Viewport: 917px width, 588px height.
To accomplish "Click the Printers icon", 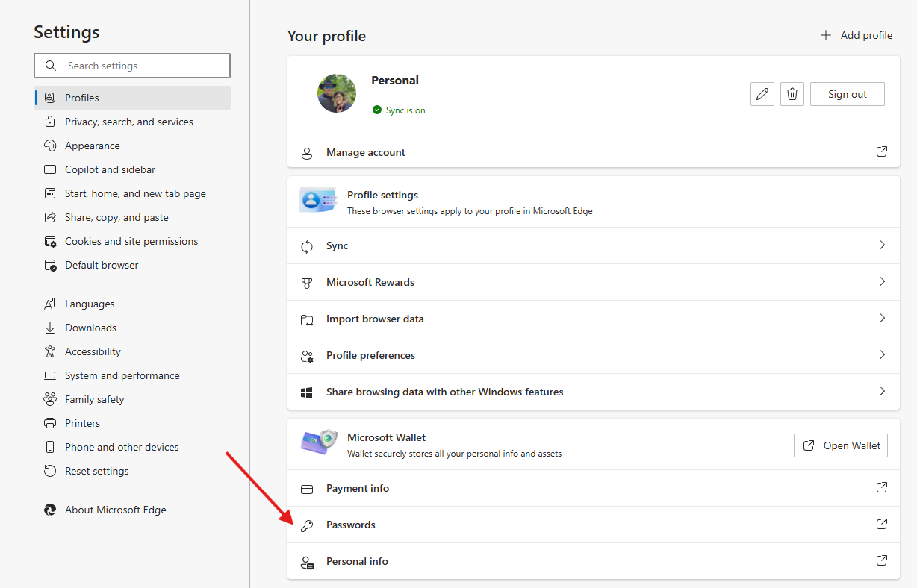I will pos(50,423).
